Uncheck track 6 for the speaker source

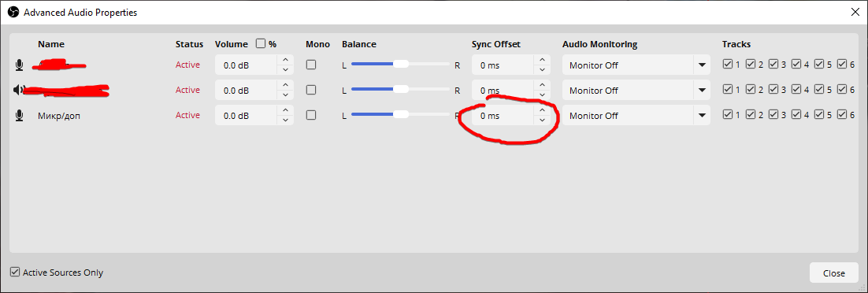(842, 89)
